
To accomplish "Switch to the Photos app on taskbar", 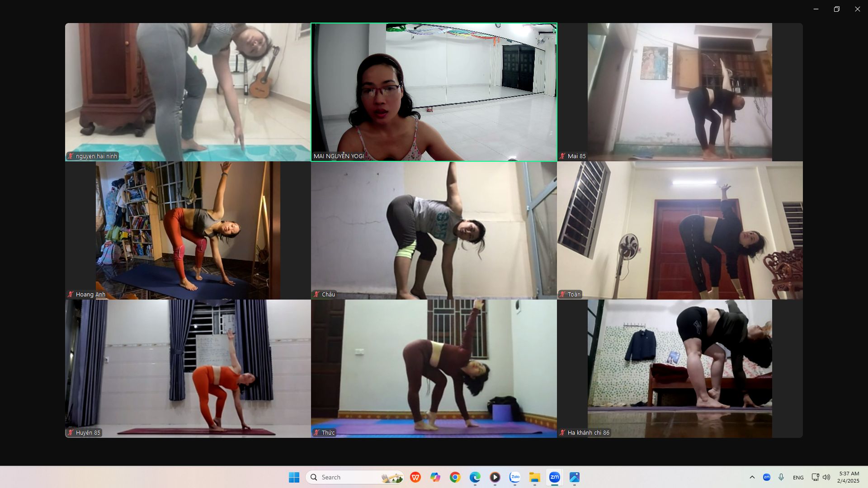I will [x=575, y=477].
